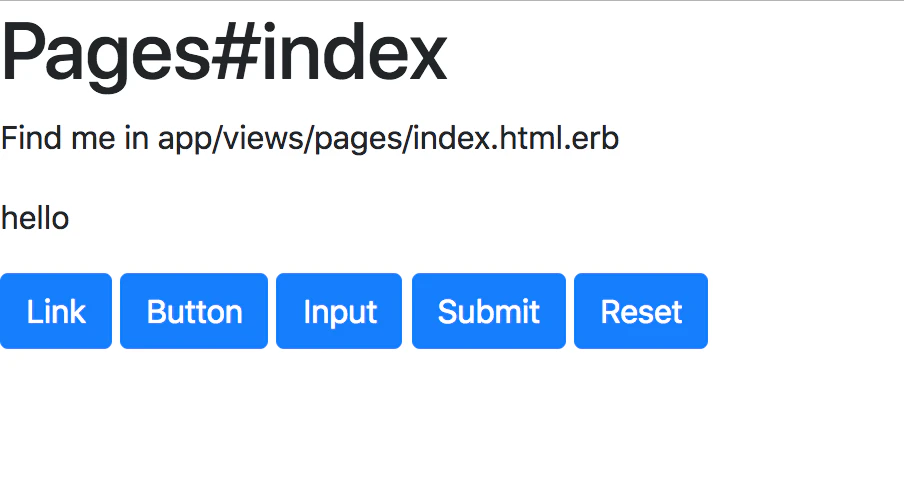
Task: Click the Pages#index heading
Action: [x=224, y=55]
